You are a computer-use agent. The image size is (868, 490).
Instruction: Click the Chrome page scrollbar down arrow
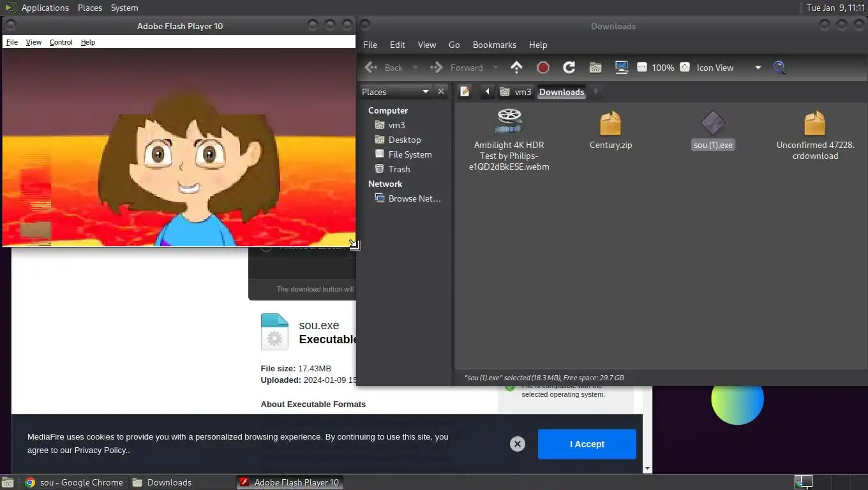pos(647,468)
